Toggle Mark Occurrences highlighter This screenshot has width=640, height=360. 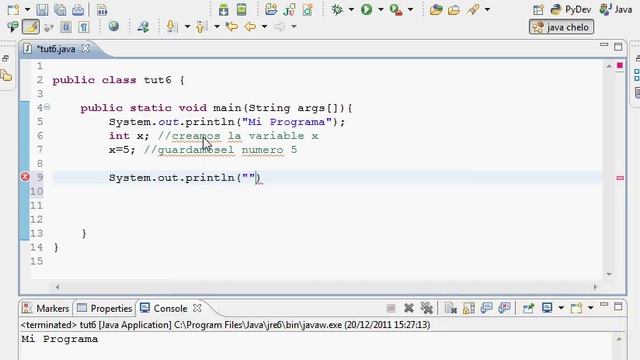tap(31, 27)
